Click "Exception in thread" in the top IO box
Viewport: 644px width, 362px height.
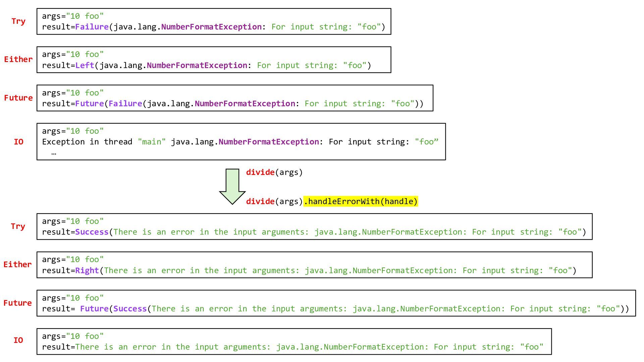click(87, 142)
